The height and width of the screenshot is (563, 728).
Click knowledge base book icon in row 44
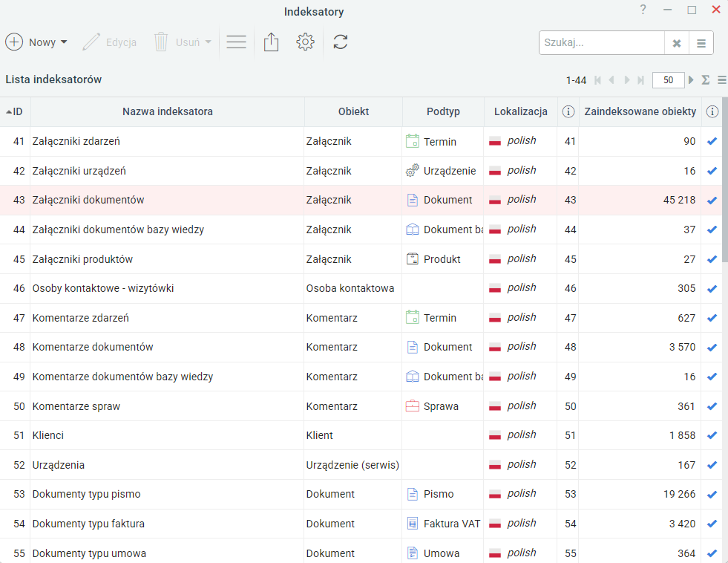413,230
